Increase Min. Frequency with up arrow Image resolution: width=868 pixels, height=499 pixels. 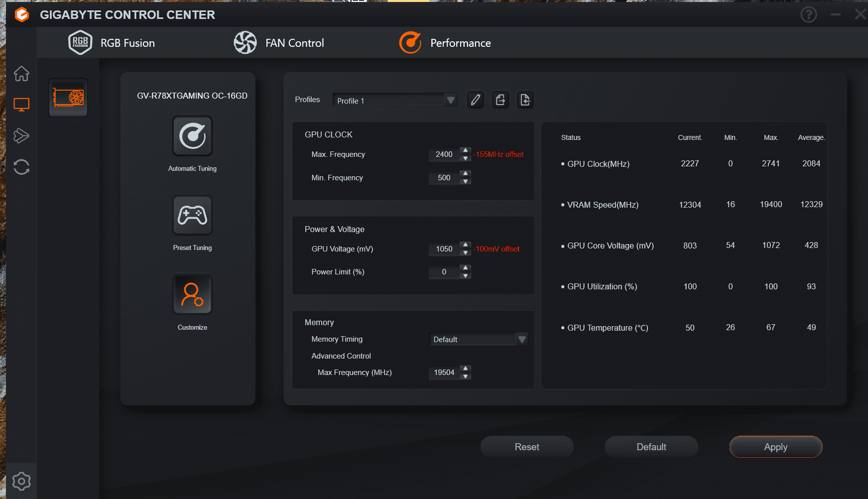pyautogui.click(x=465, y=174)
